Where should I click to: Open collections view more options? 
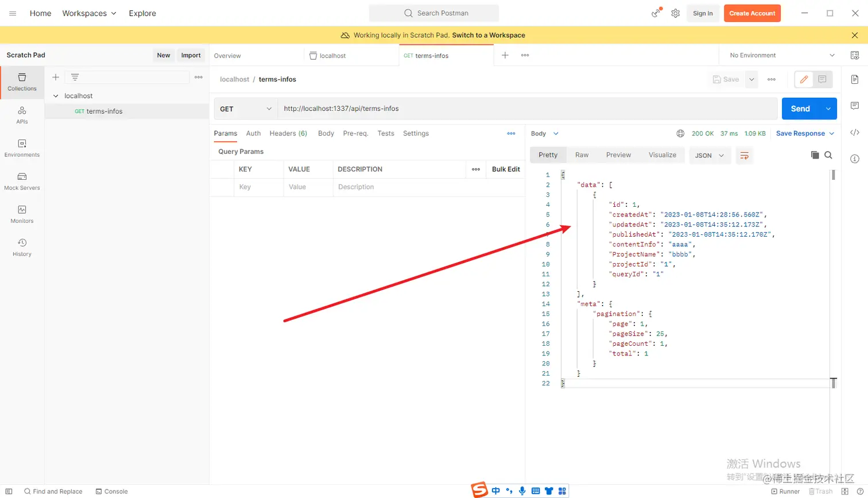pyautogui.click(x=199, y=77)
